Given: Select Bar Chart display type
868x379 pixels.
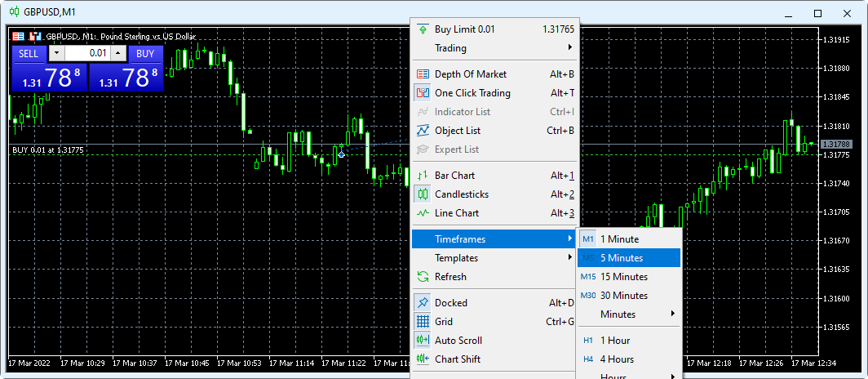Looking at the screenshot, I should 494,176.
